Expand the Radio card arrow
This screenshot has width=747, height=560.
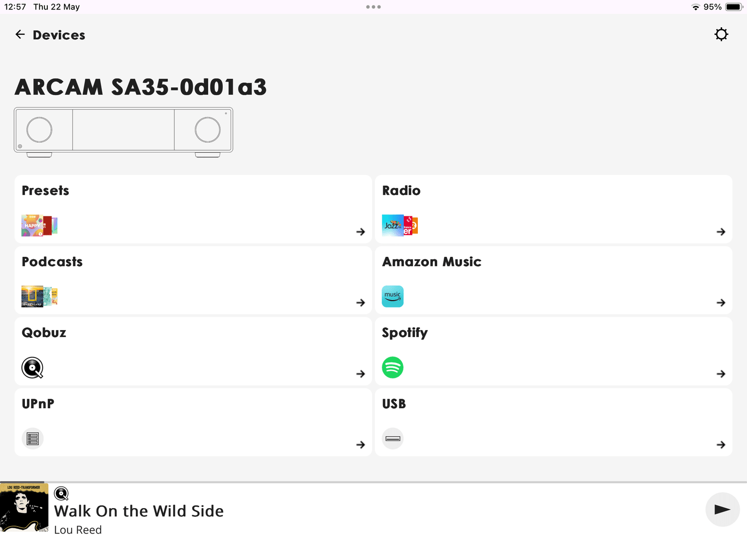721,231
